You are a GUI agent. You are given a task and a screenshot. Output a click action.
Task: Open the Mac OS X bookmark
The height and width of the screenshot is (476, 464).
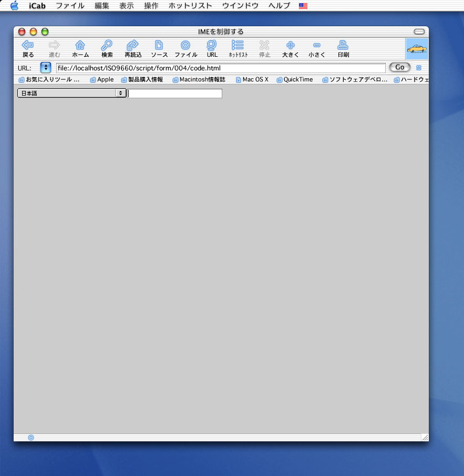click(x=252, y=79)
